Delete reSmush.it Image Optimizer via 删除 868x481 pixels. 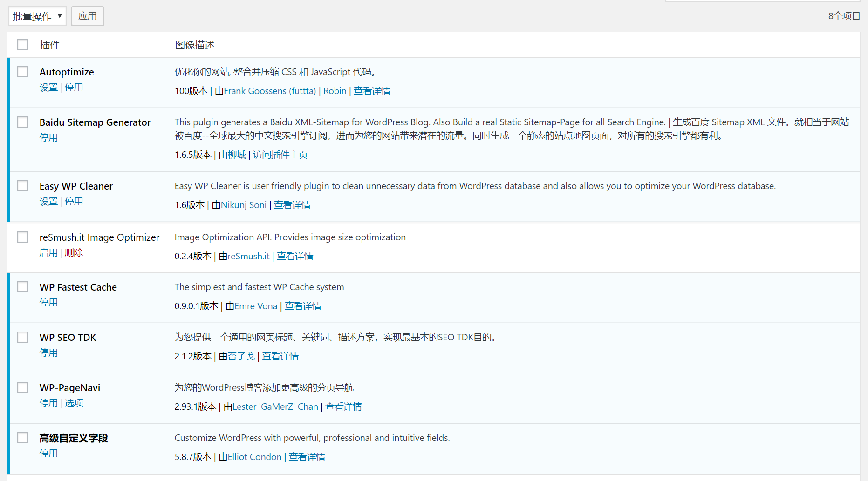pyautogui.click(x=74, y=253)
